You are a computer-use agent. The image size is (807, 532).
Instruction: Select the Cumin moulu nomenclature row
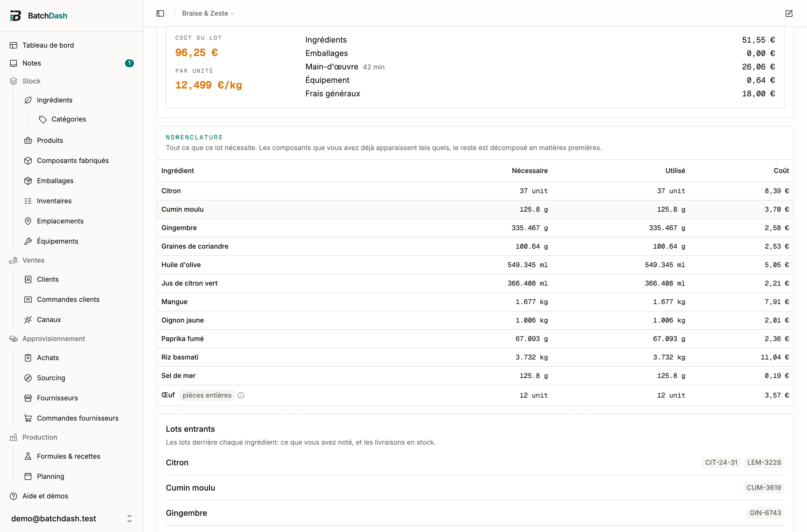click(x=475, y=209)
